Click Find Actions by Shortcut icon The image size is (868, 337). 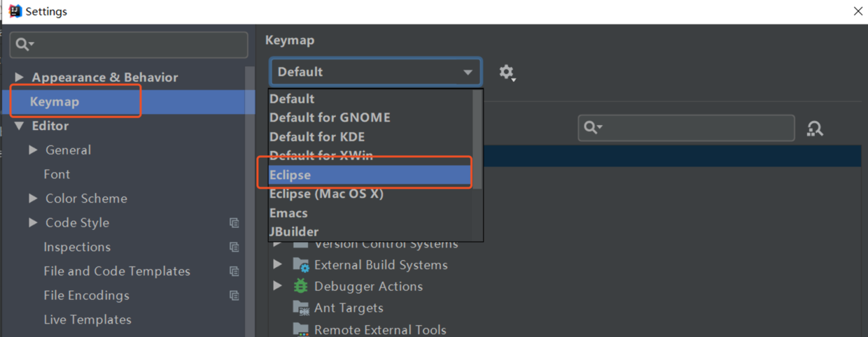click(x=815, y=129)
